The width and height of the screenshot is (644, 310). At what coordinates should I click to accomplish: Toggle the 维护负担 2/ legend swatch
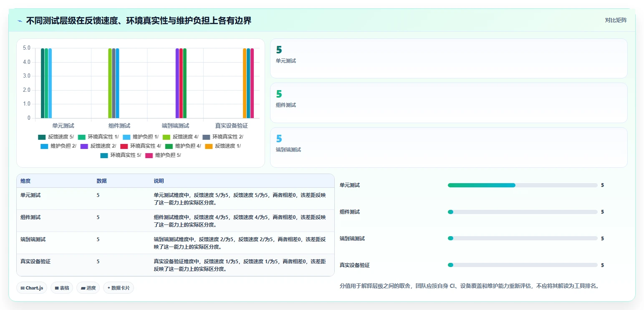pyautogui.click(x=44, y=146)
